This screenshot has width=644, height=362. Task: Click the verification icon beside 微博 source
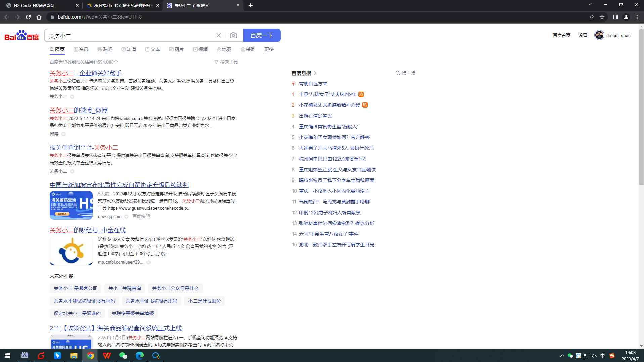click(x=63, y=134)
